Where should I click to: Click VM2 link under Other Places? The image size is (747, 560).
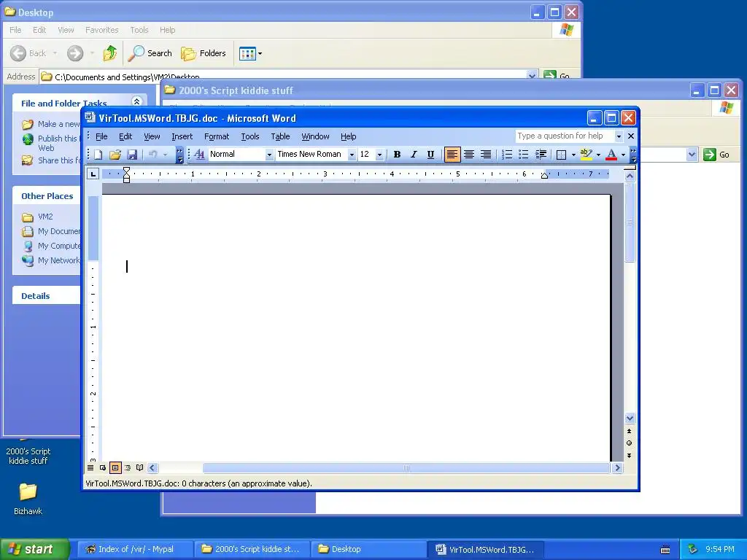(x=45, y=217)
